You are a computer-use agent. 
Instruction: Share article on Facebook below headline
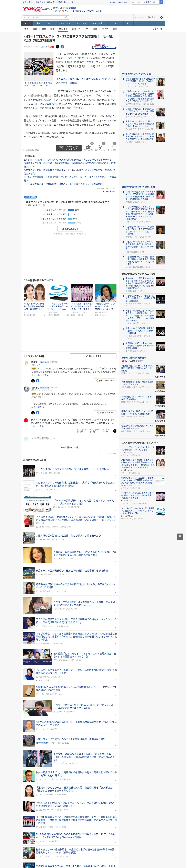[x=62, y=47]
